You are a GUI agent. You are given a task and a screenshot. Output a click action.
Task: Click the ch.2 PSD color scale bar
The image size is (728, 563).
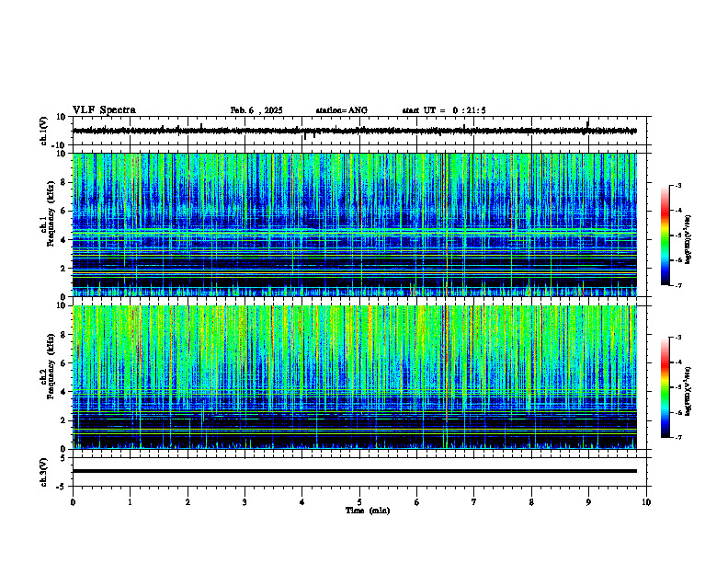click(x=665, y=387)
